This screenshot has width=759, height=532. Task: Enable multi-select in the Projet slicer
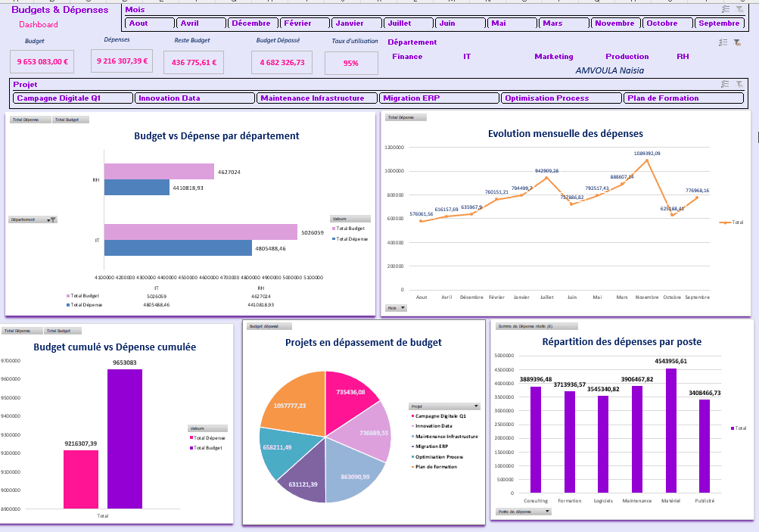(x=726, y=84)
